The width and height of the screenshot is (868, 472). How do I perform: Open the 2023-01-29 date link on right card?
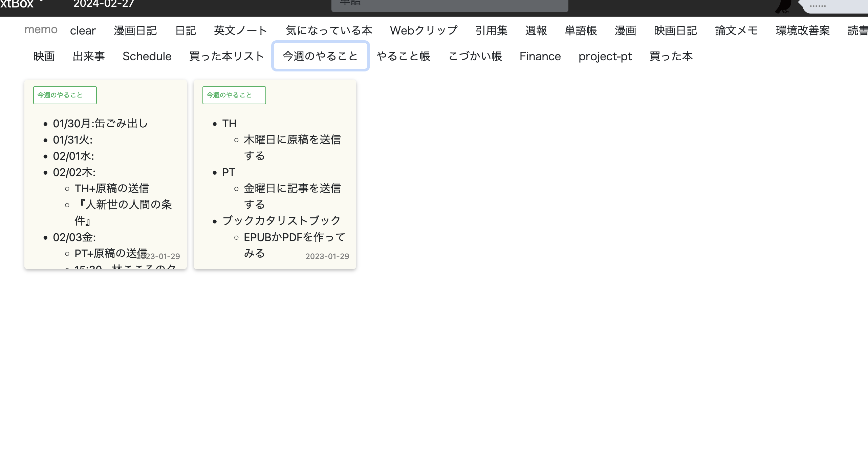click(x=327, y=256)
